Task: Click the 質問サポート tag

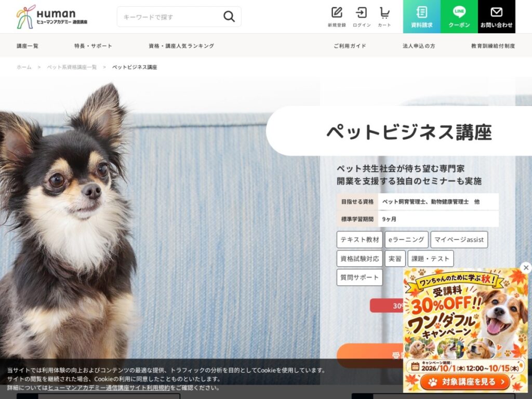Action: [360, 277]
